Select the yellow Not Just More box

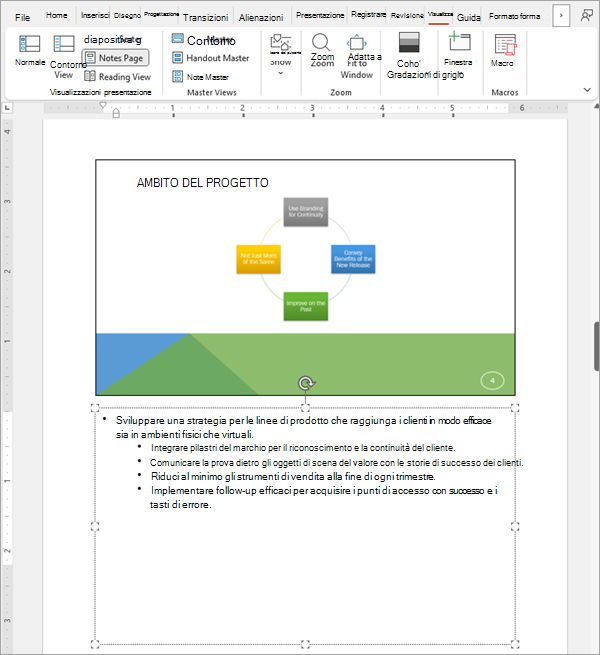pos(258,259)
